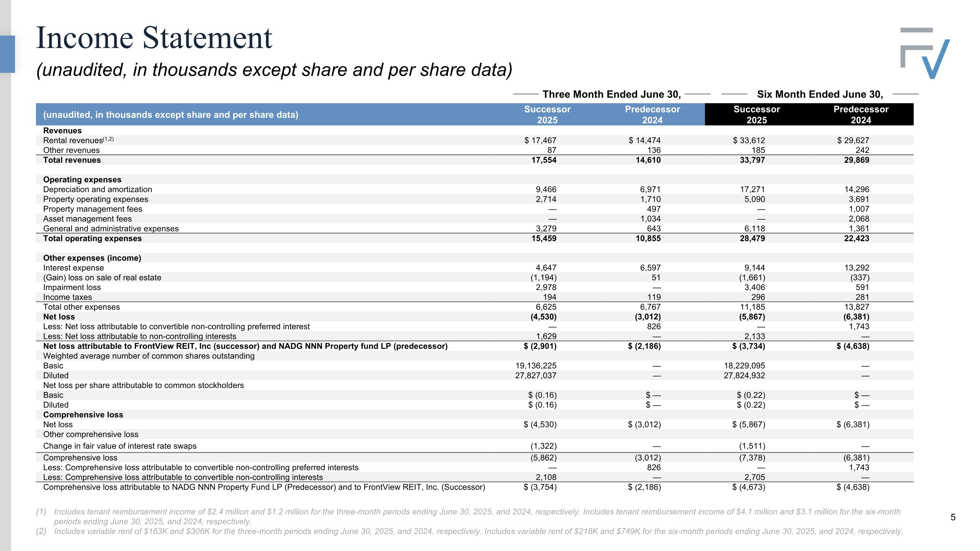Click the "Operating expenses" section heading
Viewport: 980px width, 551px height.
[x=82, y=180]
